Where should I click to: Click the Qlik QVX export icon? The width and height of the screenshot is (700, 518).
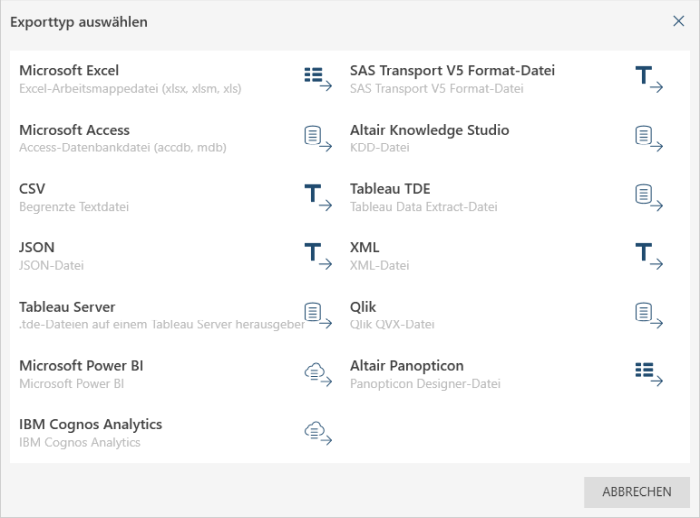tap(648, 315)
